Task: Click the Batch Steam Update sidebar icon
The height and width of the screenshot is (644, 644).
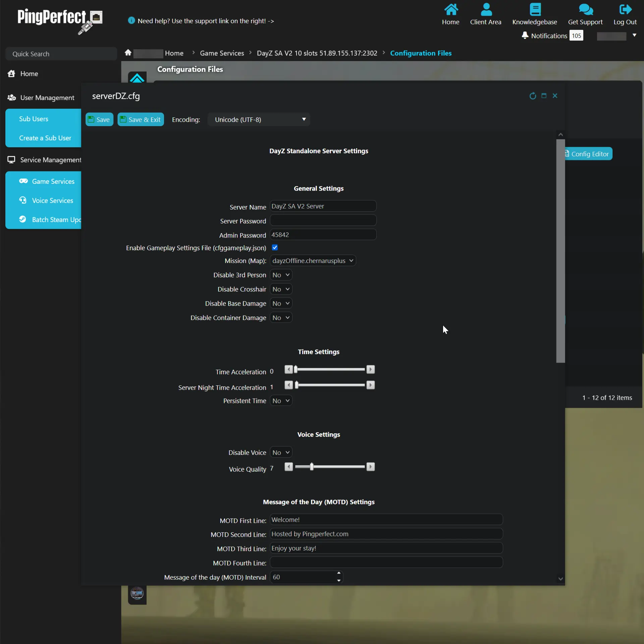Action: point(22,219)
